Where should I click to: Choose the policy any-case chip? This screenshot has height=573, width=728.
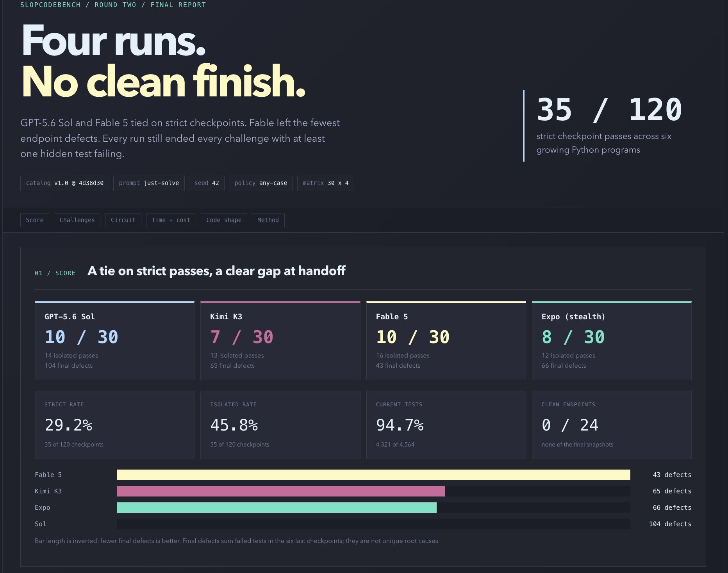(261, 183)
